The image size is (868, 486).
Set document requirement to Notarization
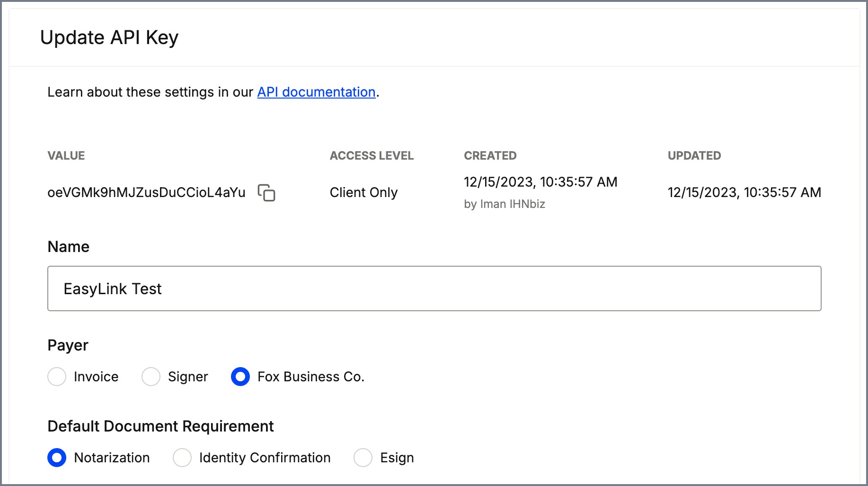tap(57, 458)
